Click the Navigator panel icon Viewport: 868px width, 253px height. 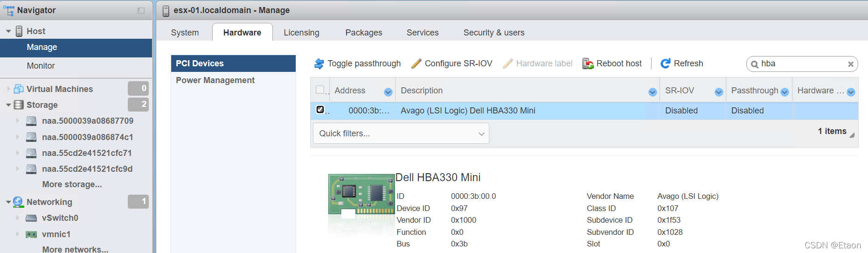(x=8, y=10)
